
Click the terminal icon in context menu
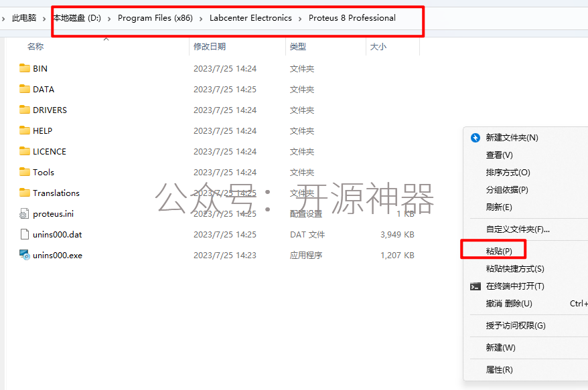pyautogui.click(x=475, y=286)
